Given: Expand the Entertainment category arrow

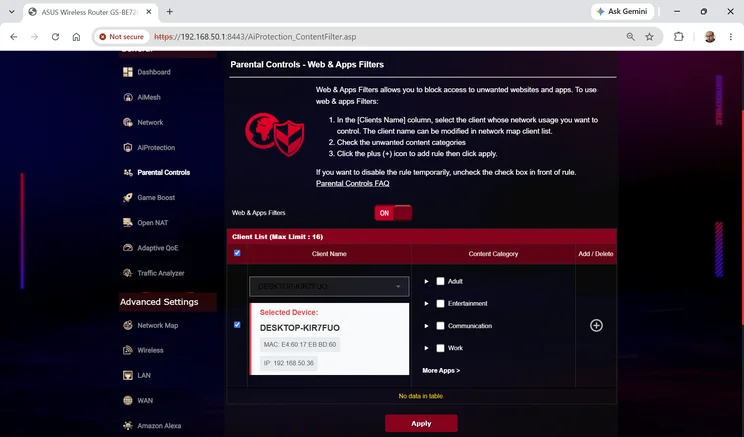Looking at the screenshot, I should (426, 304).
